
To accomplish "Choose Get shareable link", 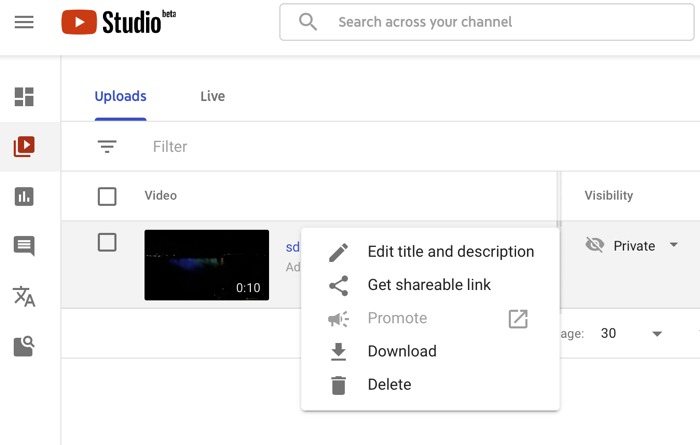I will pyautogui.click(x=430, y=285).
